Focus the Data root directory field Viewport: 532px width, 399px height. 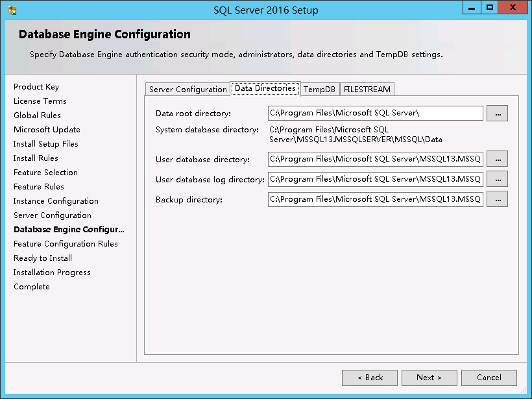375,114
